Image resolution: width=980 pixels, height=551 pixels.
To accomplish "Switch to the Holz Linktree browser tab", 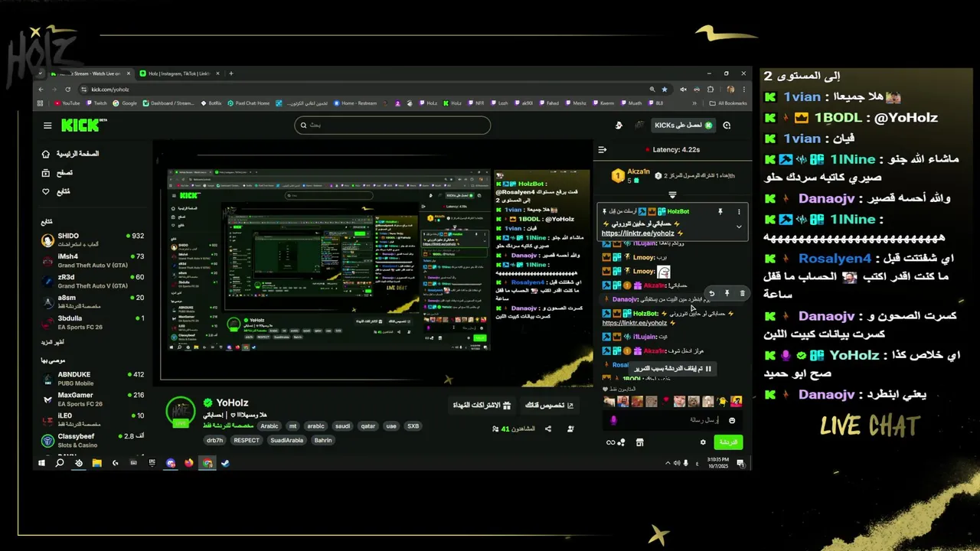I will 180,73.
